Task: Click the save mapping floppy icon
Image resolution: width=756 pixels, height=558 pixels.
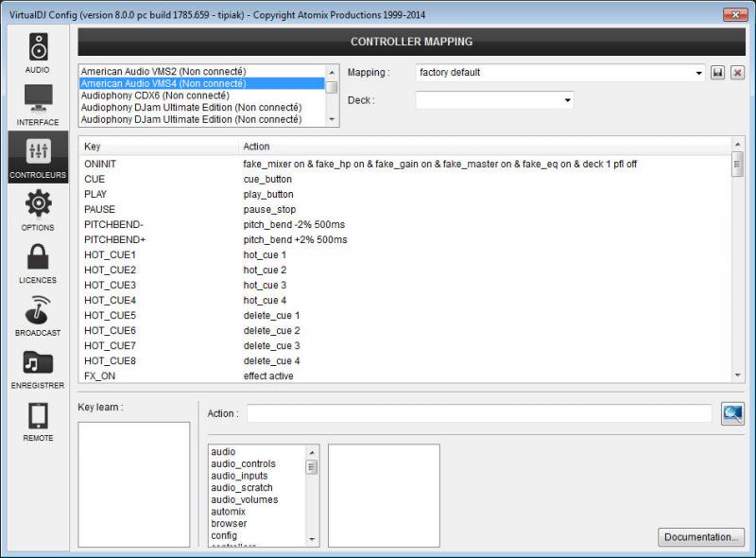Action: coord(718,73)
